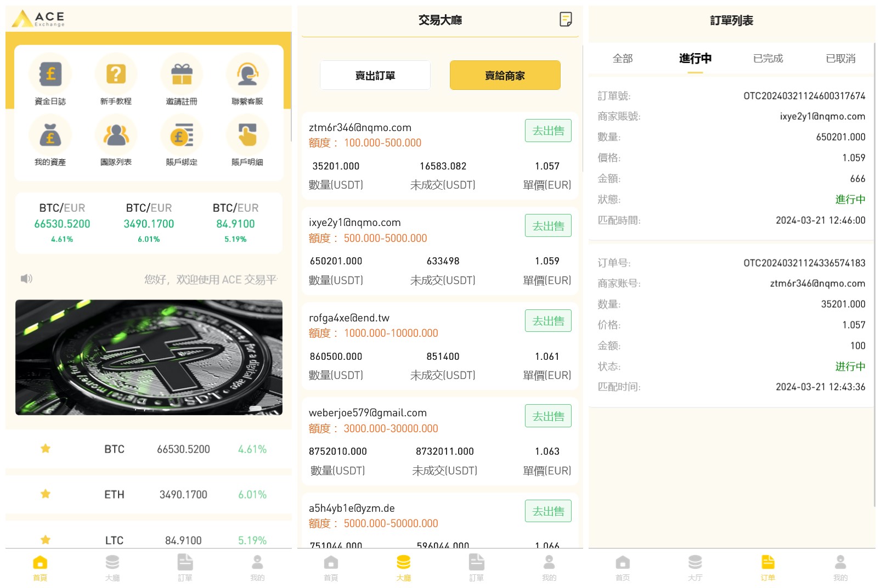Open 賬戶綁定 account binding icon

pyautogui.click(x=182, y=135)
